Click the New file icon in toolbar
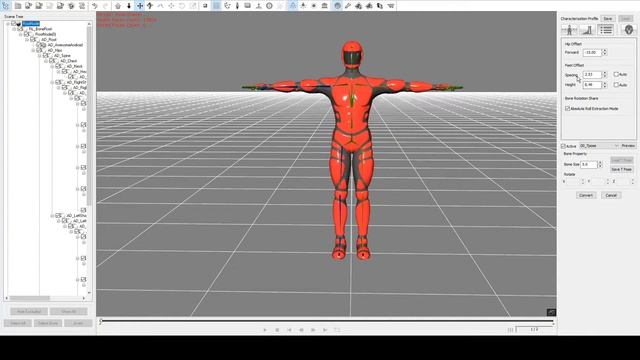Screen dimensions: 640x360 pos(18,6)
